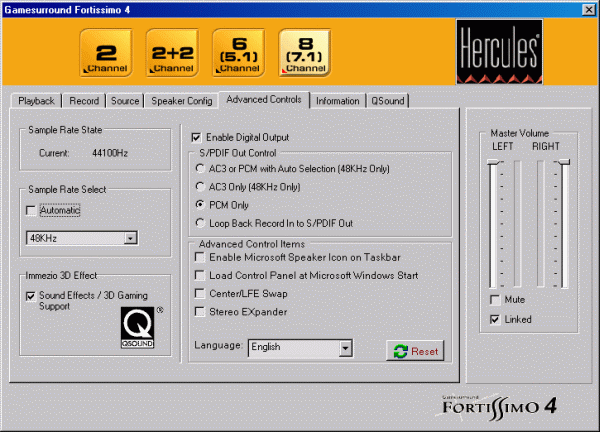Select the 8 (7.1) Channel mode
This screenshot has width=600, height=432.
(305, 53)
